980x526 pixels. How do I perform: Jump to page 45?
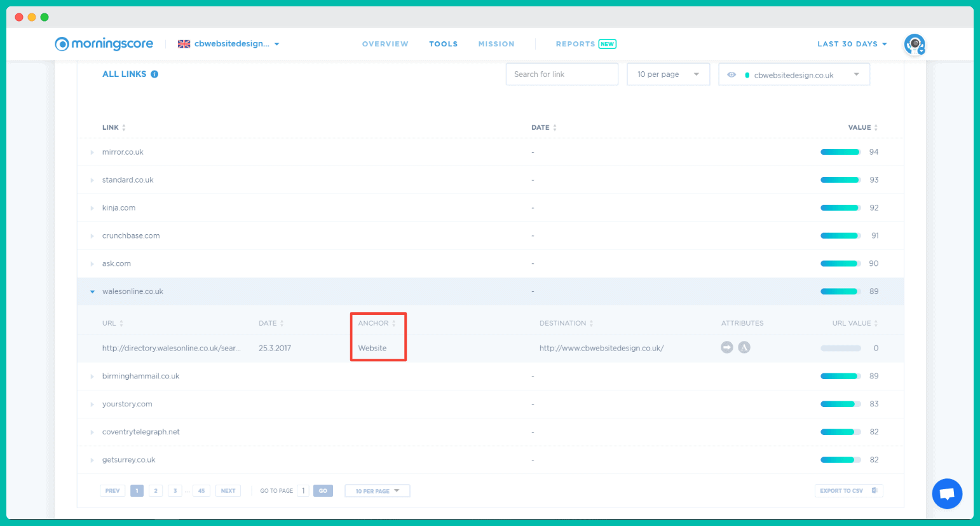point(201,491)
